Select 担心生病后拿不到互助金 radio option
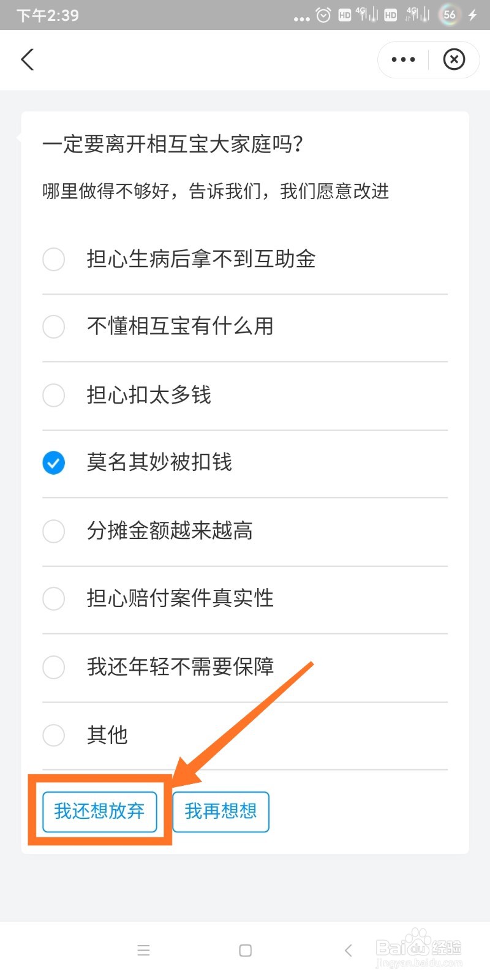490x980 pixels. point(54,259)
